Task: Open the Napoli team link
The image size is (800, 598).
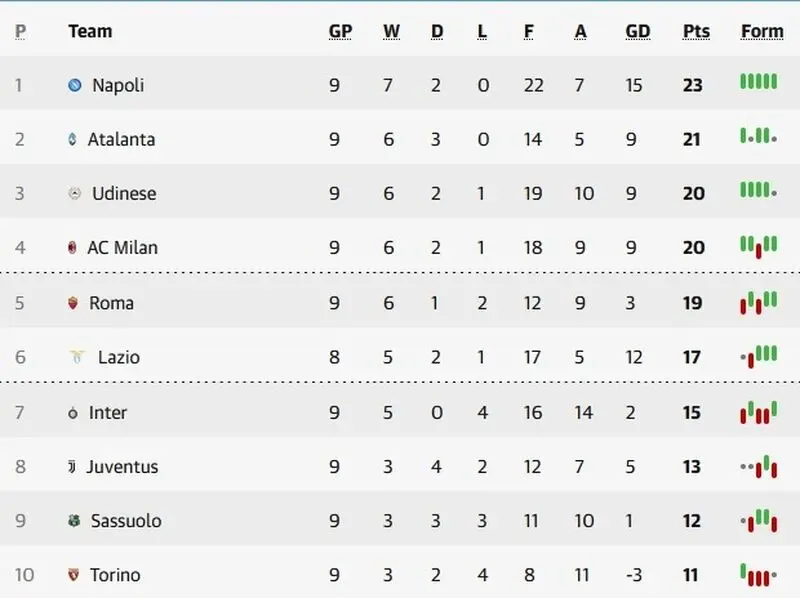Action: 118,85
